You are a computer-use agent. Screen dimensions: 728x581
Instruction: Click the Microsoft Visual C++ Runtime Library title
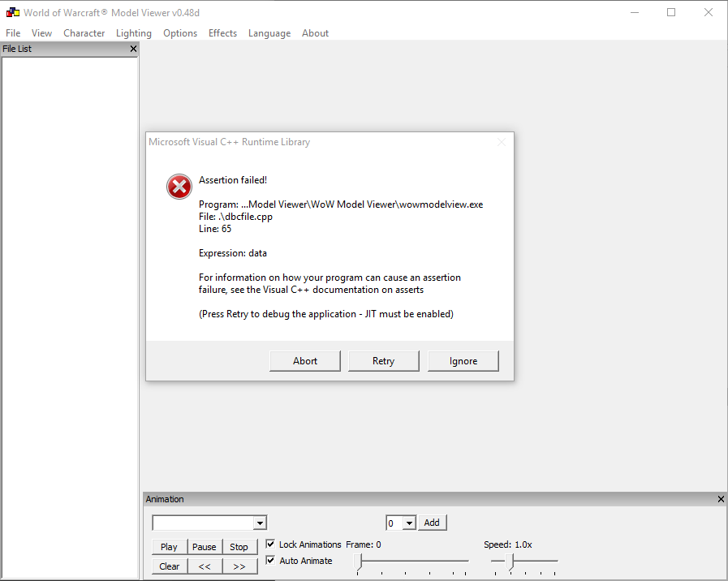(230, 142)
